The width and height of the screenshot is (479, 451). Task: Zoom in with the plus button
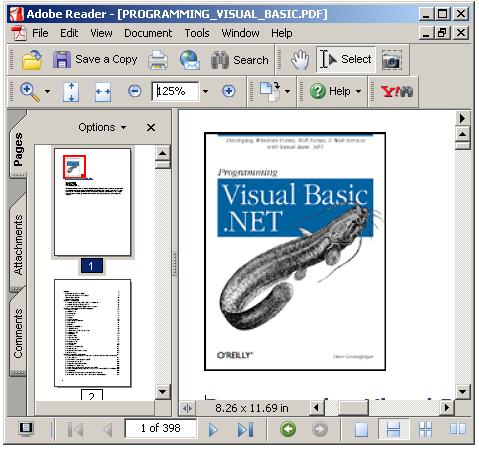tap(228, 91)
